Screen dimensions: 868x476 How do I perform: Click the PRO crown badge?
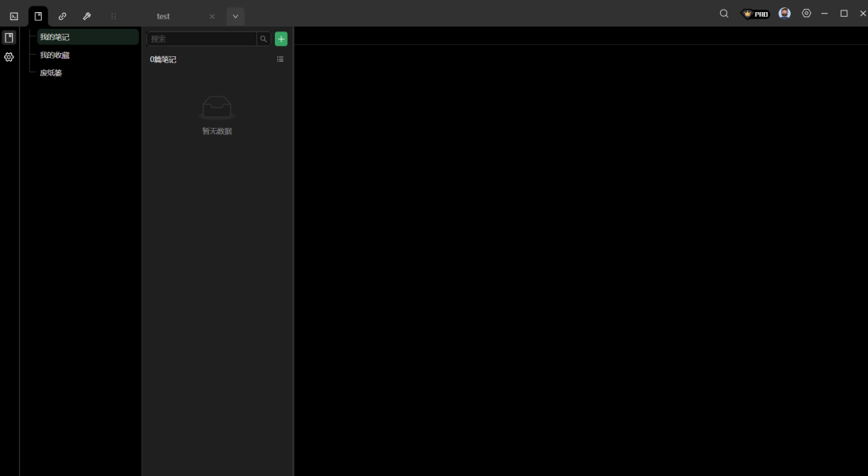755,14
